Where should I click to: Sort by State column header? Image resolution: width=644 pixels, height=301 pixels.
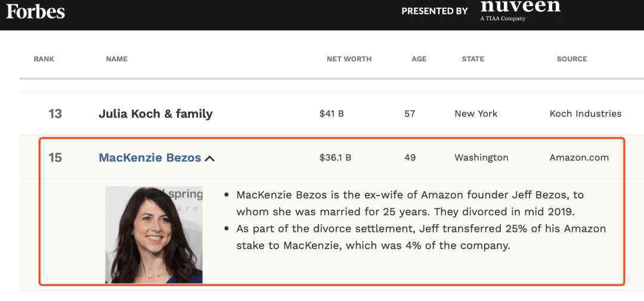(x=473, y=59)
